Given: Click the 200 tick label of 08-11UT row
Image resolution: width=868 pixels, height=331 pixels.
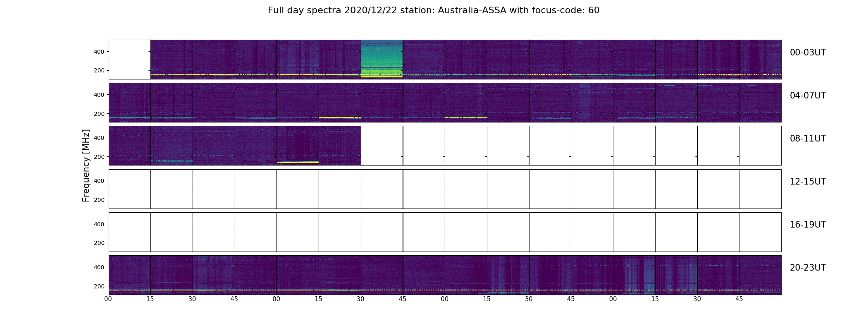Looking at the screenshot, I should [x=99, y=157].
